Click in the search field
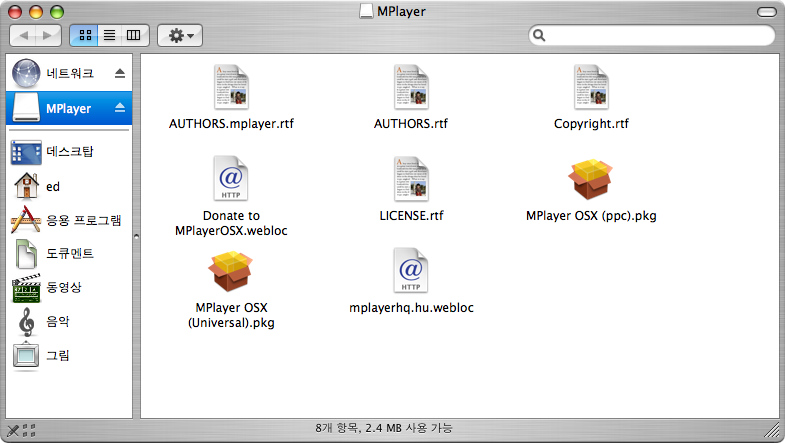 [651, 35]
